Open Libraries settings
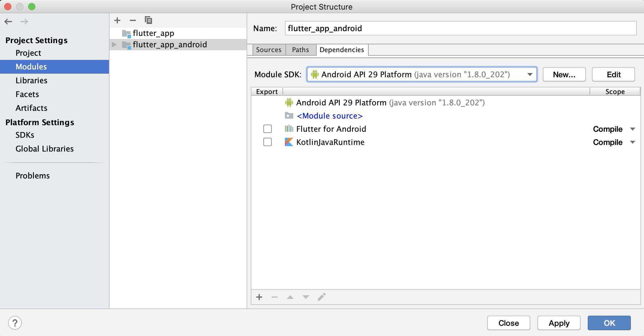644x336 pixels. [x=31, y=81]
